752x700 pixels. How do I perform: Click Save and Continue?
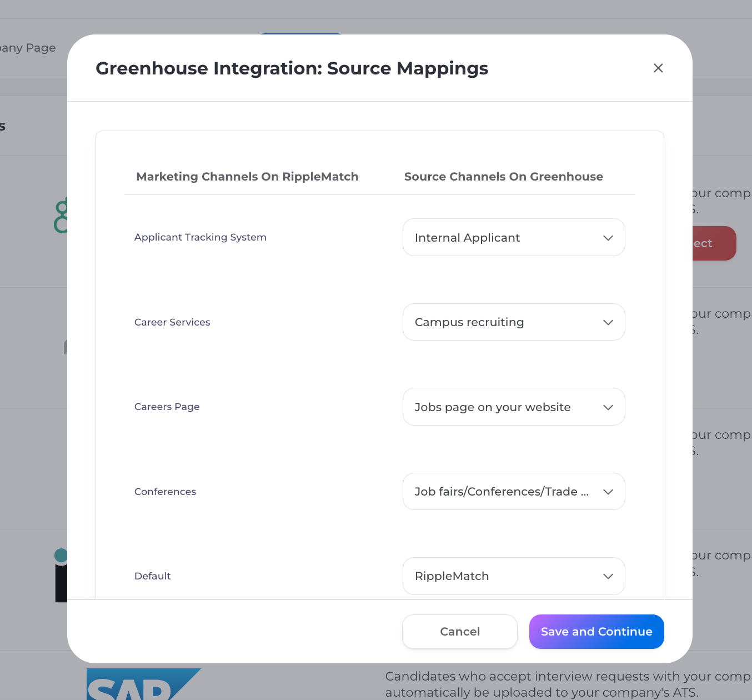click(x=596, y=632)
